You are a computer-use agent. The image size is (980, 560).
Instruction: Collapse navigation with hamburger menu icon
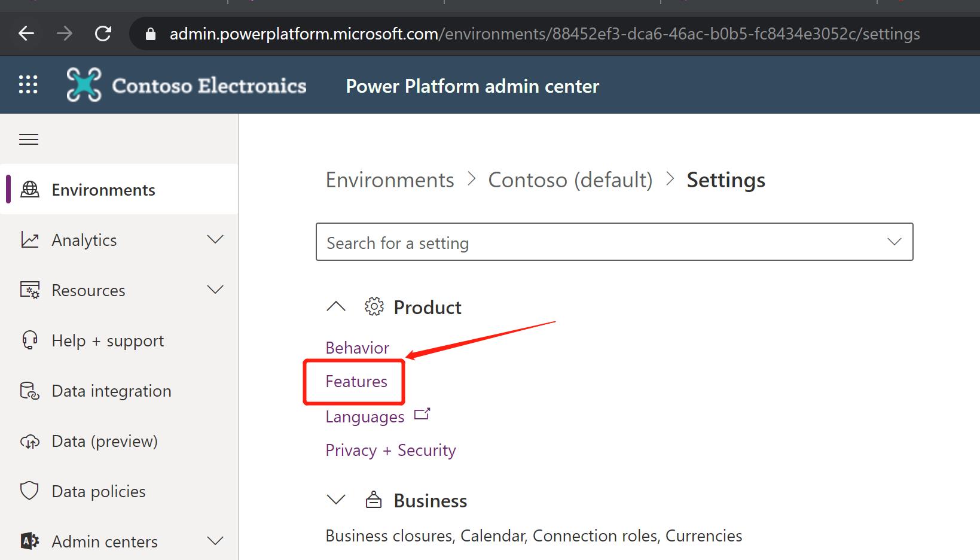point(29,139)
